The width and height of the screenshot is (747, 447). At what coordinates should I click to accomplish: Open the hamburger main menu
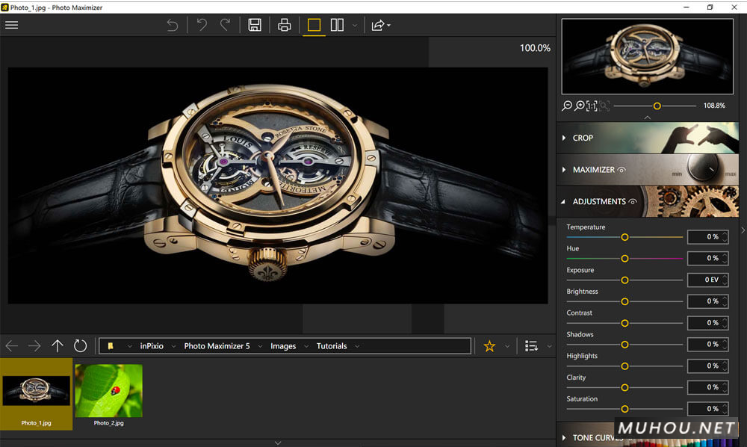tap(12, 25)
